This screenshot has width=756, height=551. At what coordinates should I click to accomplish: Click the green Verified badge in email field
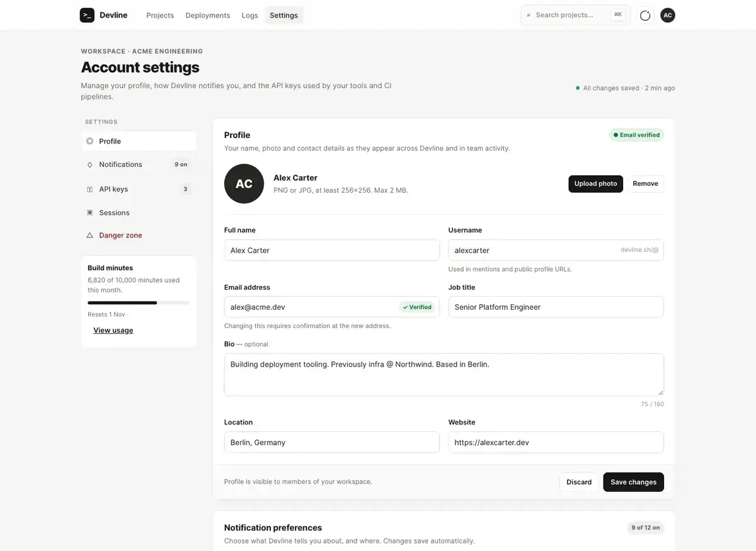tap(417, 307)
